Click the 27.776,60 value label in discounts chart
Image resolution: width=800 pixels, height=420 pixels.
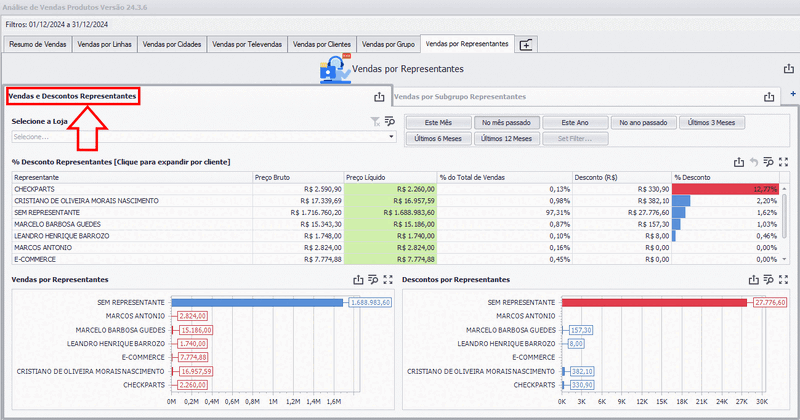[x=770, y=303]
